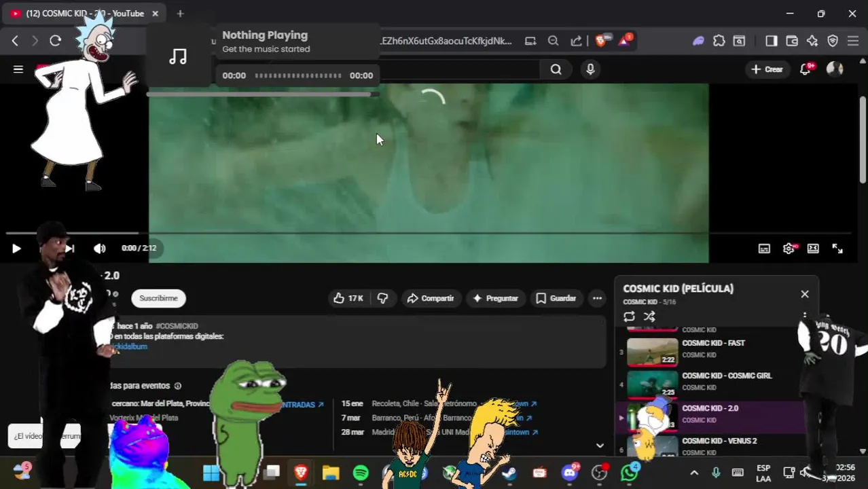Viewport: 868px width, 489px height.
Task: Open the Brave Wallet icon
Action: click(x=791, y=41)
